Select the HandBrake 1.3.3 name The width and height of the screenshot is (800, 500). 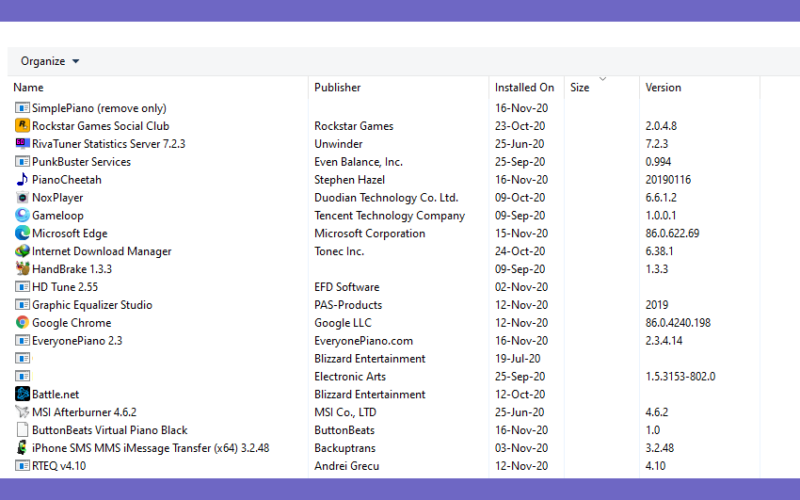[72, 269]
